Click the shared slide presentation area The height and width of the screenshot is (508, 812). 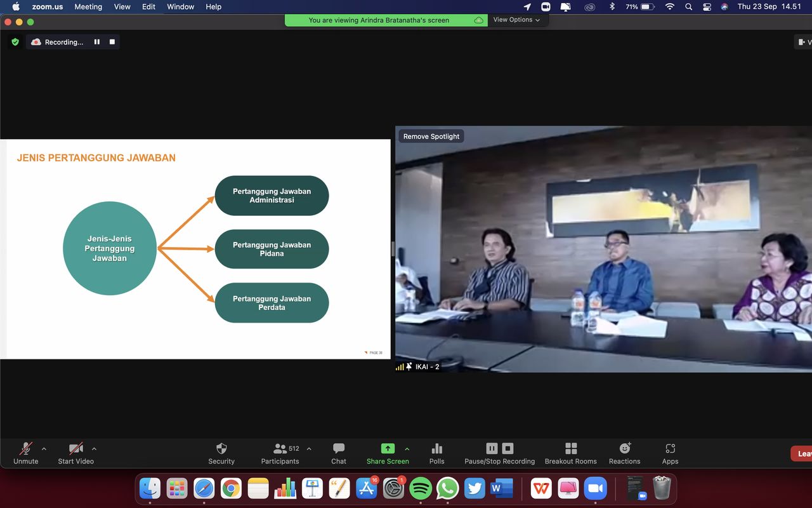pyautogui.click(x=195, y=249)
